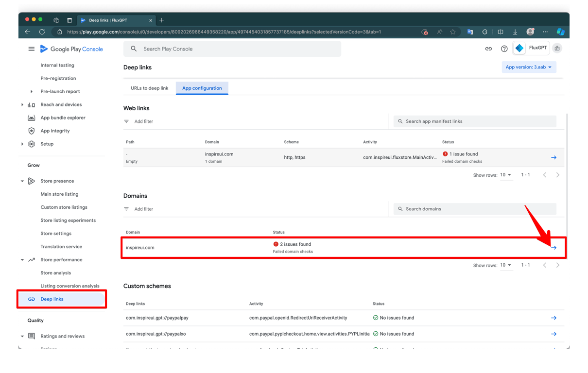588x373 pixels.
Task: Click the Web links filter icon
Action: click(x=126, y=121)
